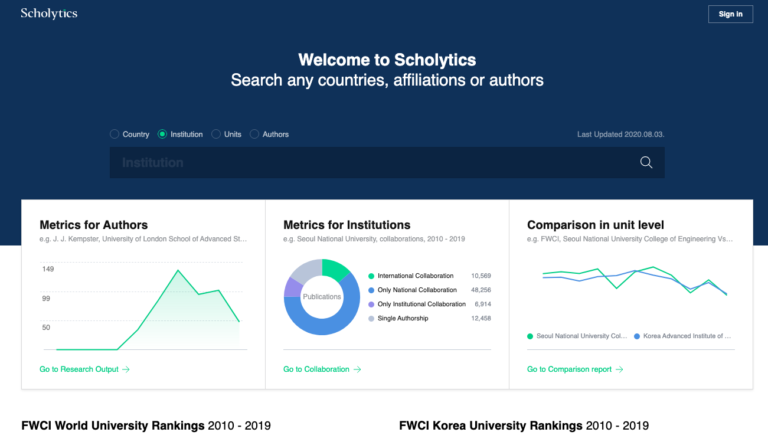Select the Country radio button
The image size is (768, 442).
coord(115,134)
